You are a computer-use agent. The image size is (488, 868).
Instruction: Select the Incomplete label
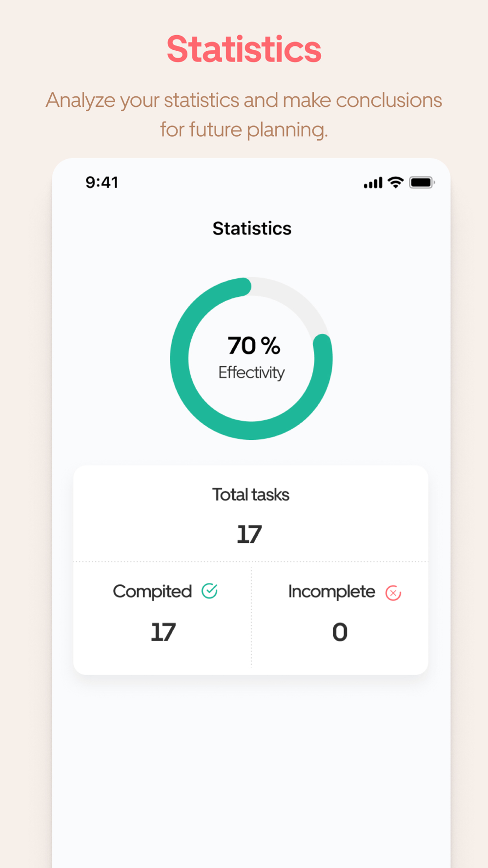click(332, 592)
